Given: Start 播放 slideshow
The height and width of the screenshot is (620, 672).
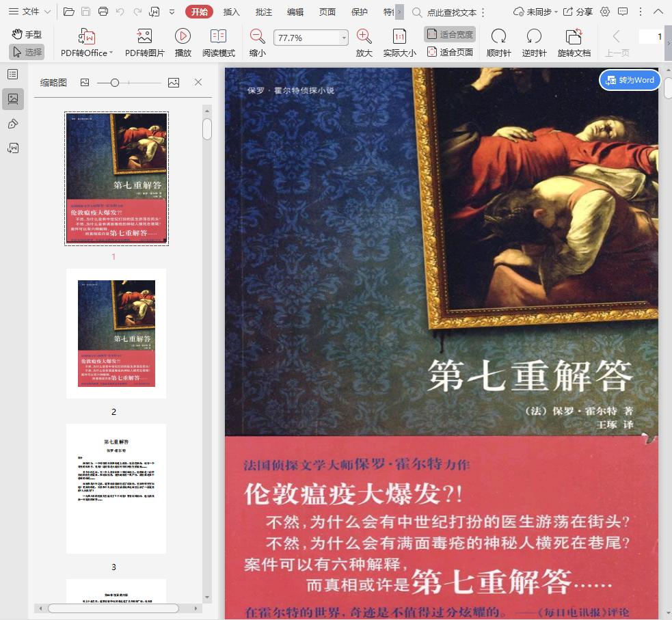Looking at the screenshot, I should point(183,43).
